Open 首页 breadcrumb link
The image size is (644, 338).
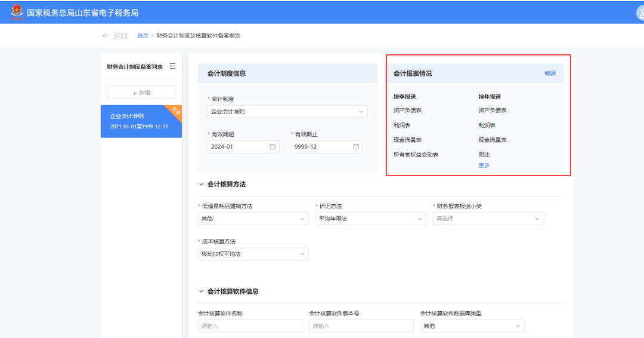(143, 36)
